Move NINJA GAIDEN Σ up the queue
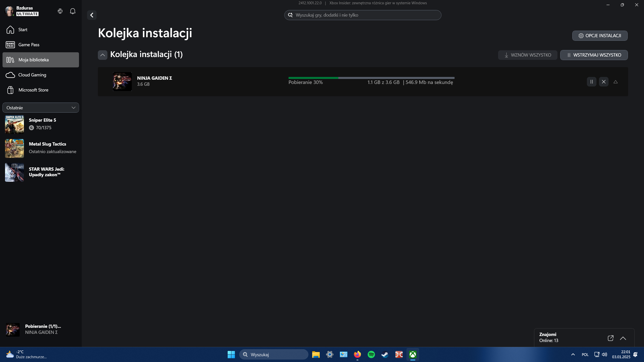The height and width of the screenshot is (362, 644). point(616,82)
